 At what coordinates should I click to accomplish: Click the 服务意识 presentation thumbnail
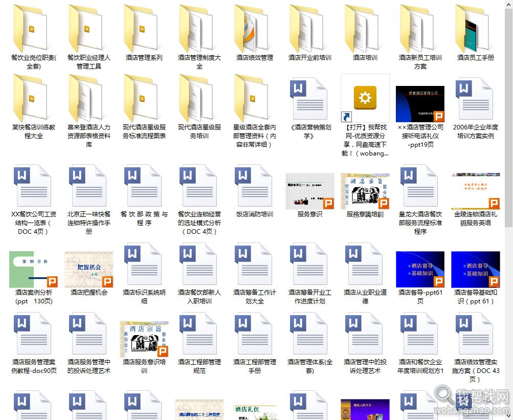310,191
